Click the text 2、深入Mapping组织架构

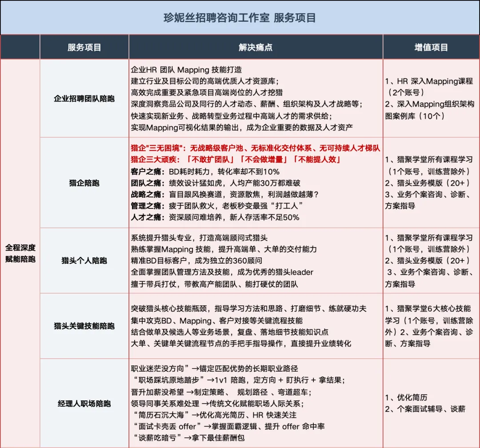point(429,104)
